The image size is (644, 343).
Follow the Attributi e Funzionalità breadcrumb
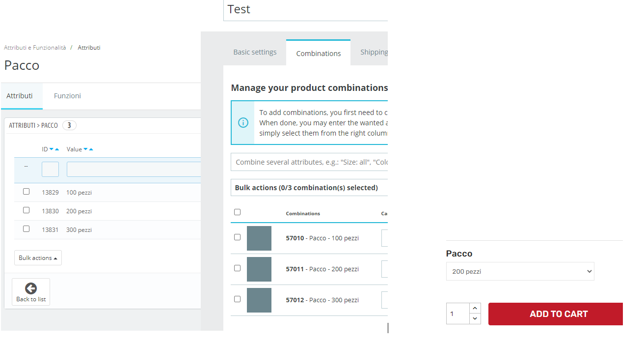pos(35,48)
